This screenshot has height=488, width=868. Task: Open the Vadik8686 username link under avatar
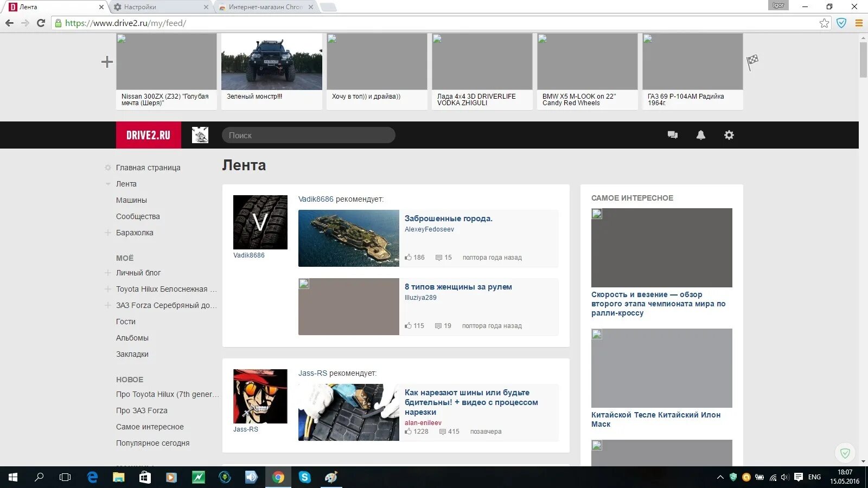(249, 255)
